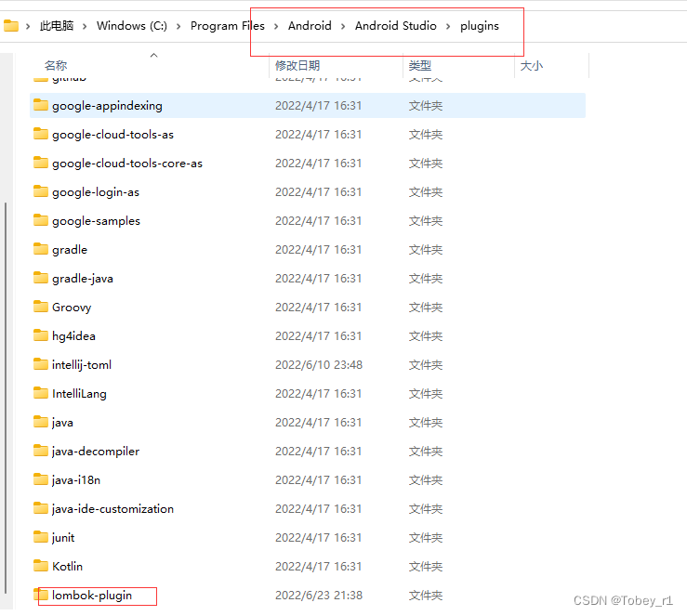Select java-decompiler folder name
687x616 pixels.
point(96,452)
